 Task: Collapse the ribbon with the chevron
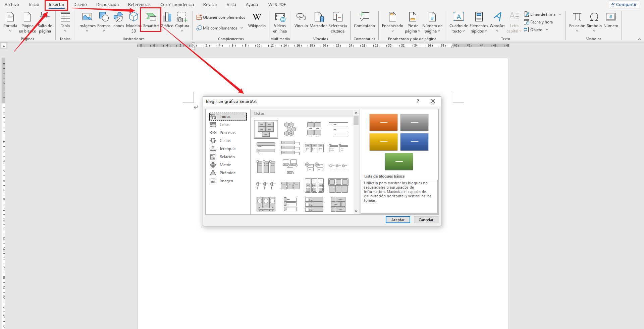(x=639, y=39)
